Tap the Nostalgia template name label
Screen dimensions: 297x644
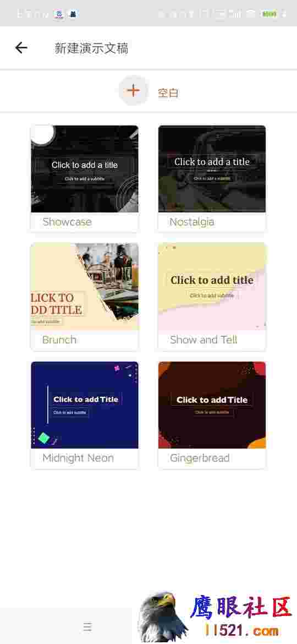click(x=191, y=222)
